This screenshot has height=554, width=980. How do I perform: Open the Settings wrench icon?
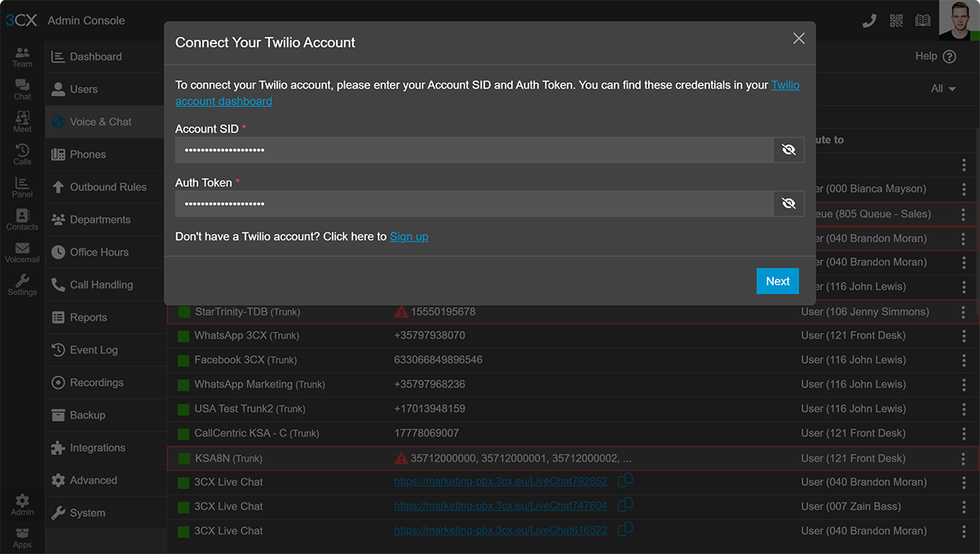pyautogui.click(x=22, y=285)
